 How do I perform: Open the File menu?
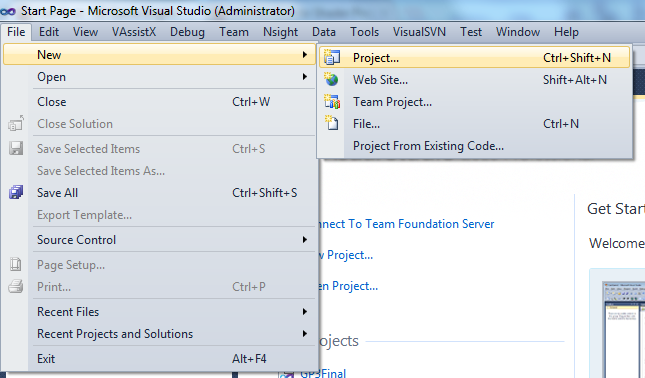click(x=16, y=32)
